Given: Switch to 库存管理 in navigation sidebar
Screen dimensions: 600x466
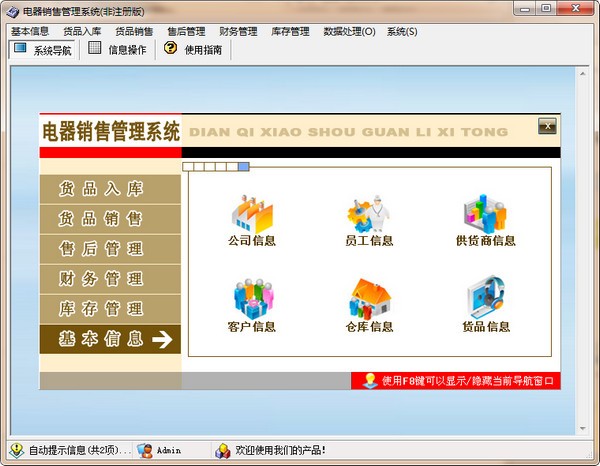Looking at the screenshot, I should [x=101, y=309].
